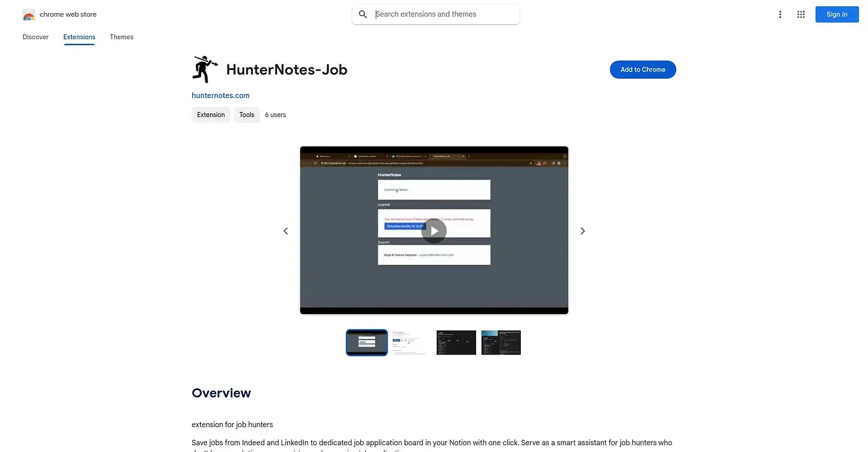Click the "6 users" text
This screenshot has width=868, height=452.
275,115
